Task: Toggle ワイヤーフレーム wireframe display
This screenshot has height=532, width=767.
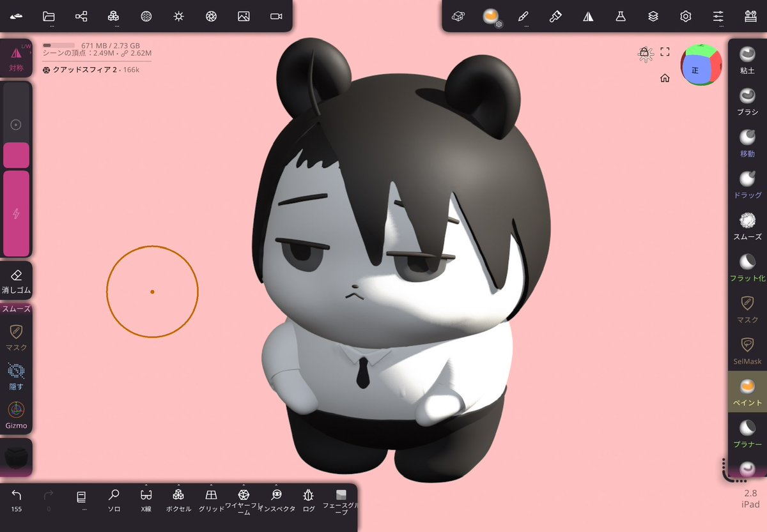Action: 244,501
